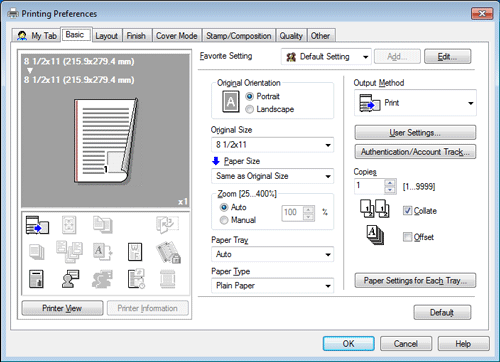500x362 pixels.
Task: Click the watermark page icon with W and F
Action: pos(135,252)
